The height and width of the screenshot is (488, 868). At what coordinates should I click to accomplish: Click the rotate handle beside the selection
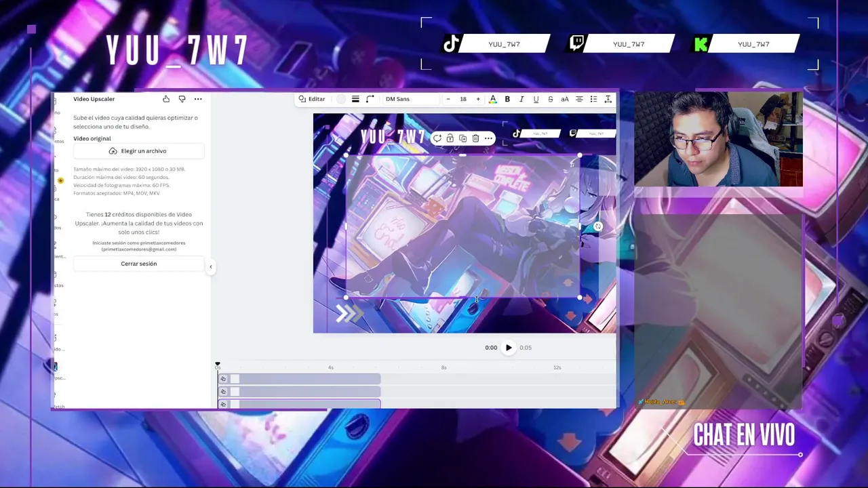coord(597,227)
